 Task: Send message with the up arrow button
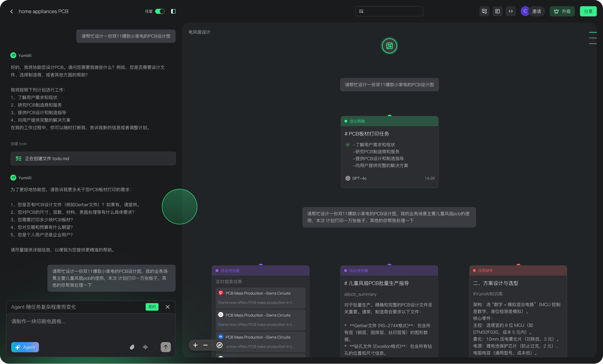click(x=166, y=347)
